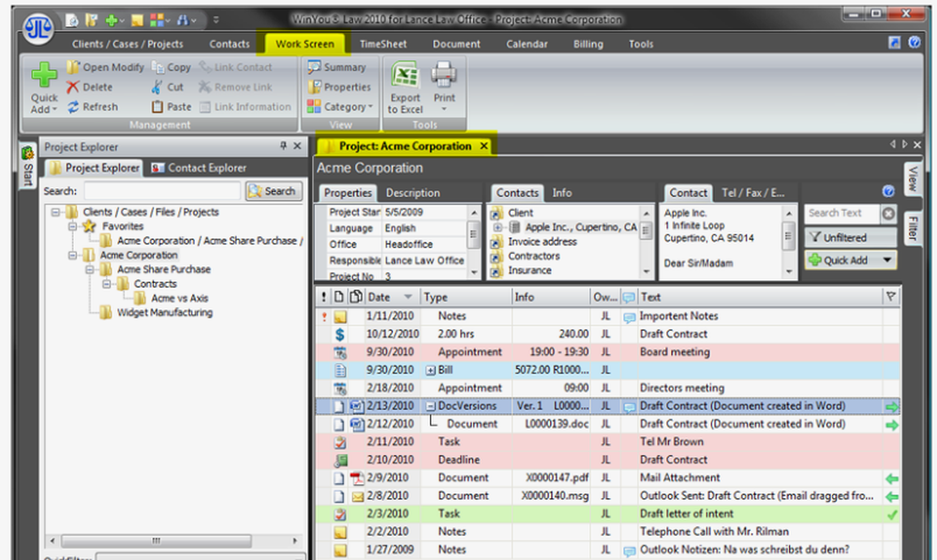Click the help icon in ribbon corner
The width and height of the screenshot is (937, 560).
(915, 42)
